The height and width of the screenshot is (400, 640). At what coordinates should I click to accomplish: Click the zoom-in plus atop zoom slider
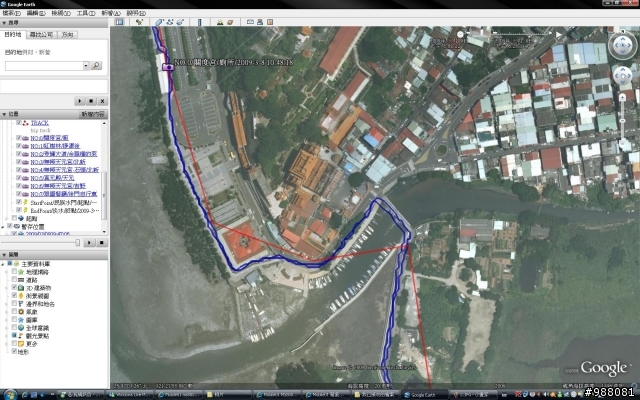(x=622, y=97)
